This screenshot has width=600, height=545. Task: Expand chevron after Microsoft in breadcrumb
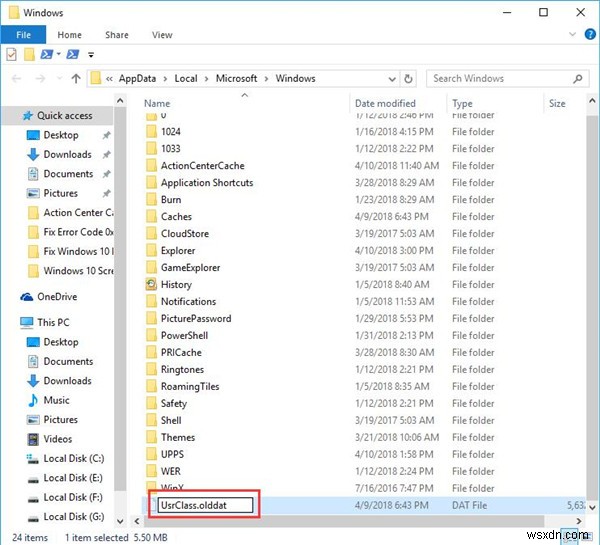[x=266, y=79]
